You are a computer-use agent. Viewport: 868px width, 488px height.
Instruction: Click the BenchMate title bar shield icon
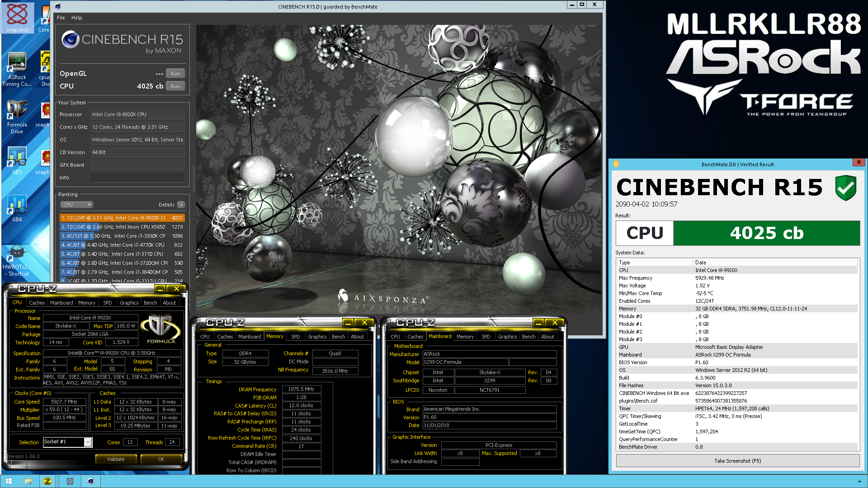click(616, 164)
